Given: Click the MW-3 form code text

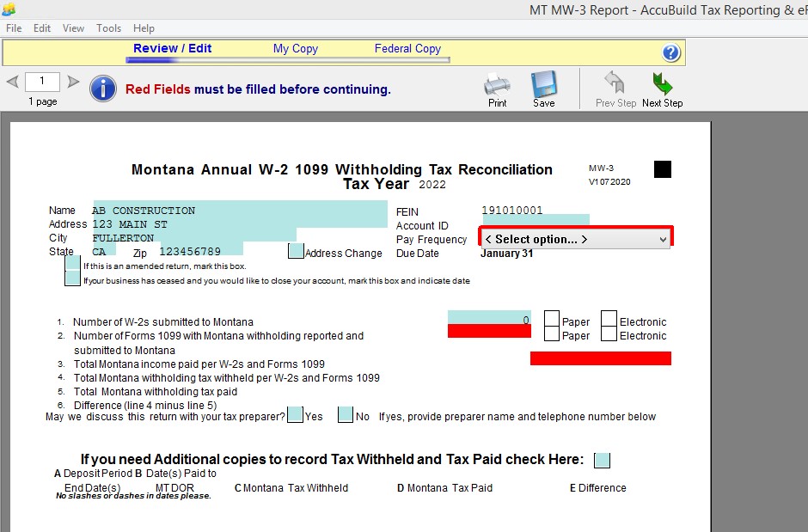Looking at the screenshot, I should (601, 168).
